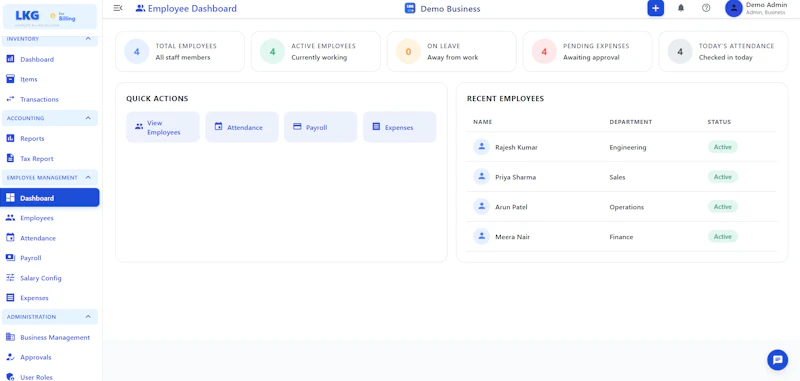The width and height of the screenshot is (800, 381).
Task: Open Items in the sidebar
Action: click(49, 79)
